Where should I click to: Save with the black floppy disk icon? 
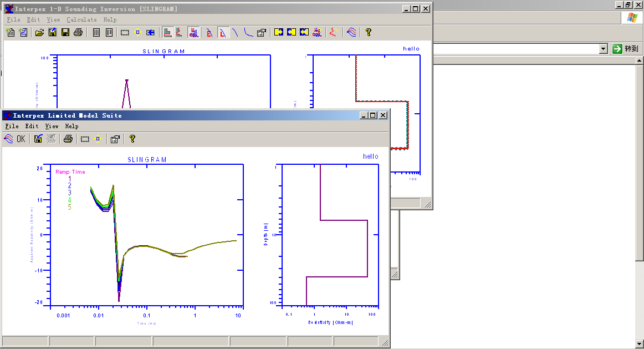65,33
